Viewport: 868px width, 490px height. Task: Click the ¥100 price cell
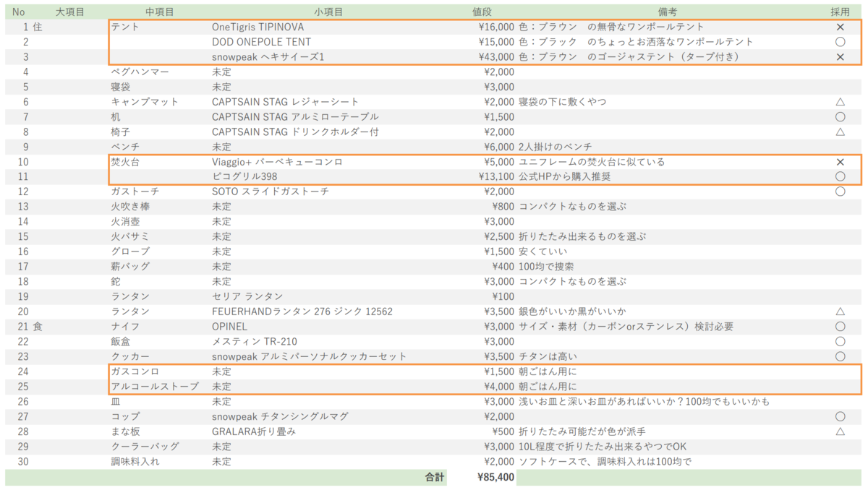(x=503, y=296)
